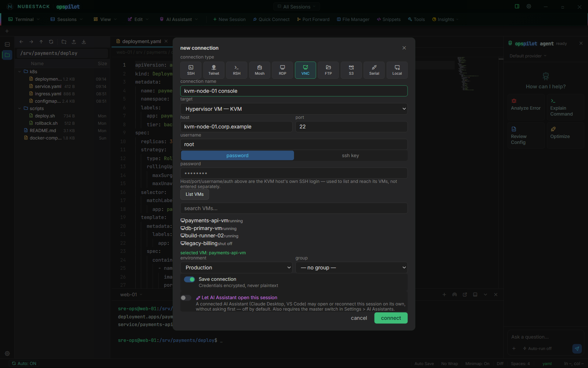Click the Analyze Error card

coord(526,107)
